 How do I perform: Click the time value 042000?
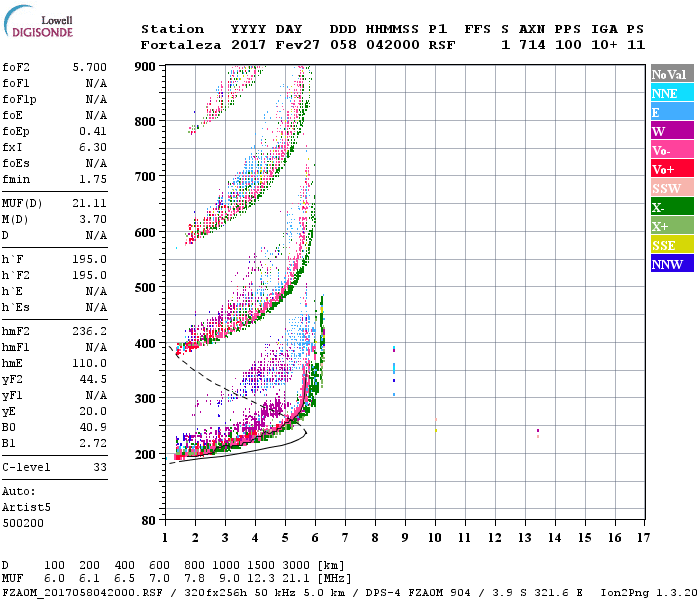click(393, 45)
